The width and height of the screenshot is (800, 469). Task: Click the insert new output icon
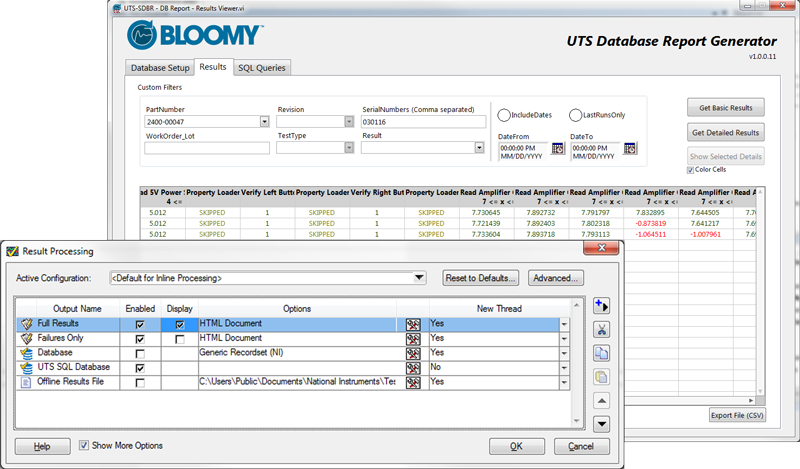[602, 306]
